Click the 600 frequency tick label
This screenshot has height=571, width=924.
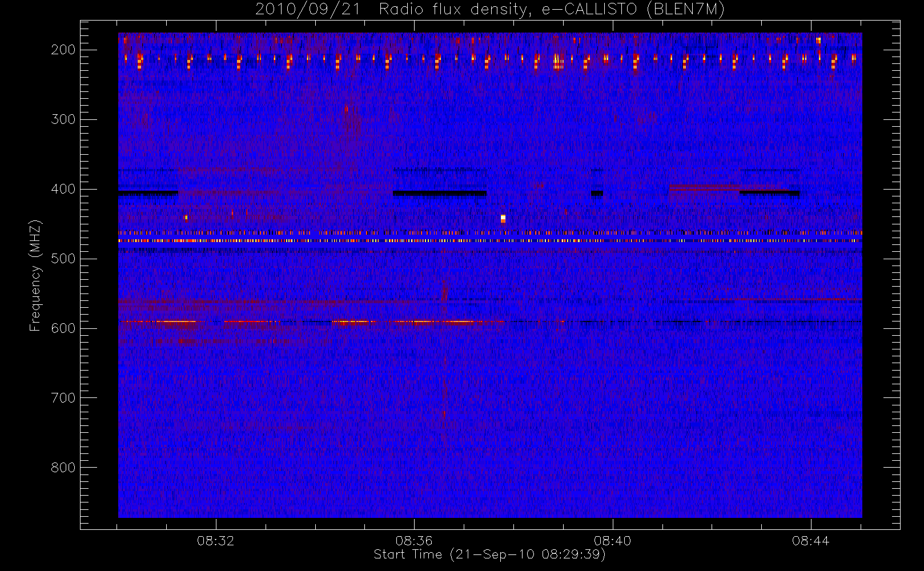point(63,328)
